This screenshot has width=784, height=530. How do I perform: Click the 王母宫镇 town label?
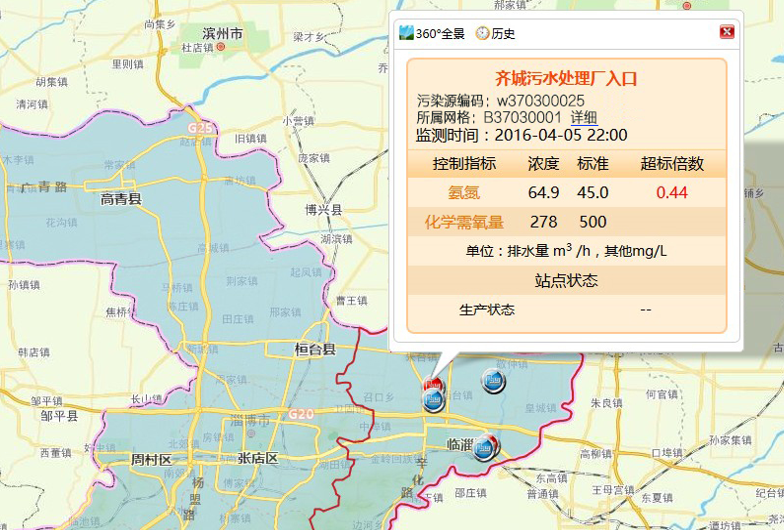point(613,490)
